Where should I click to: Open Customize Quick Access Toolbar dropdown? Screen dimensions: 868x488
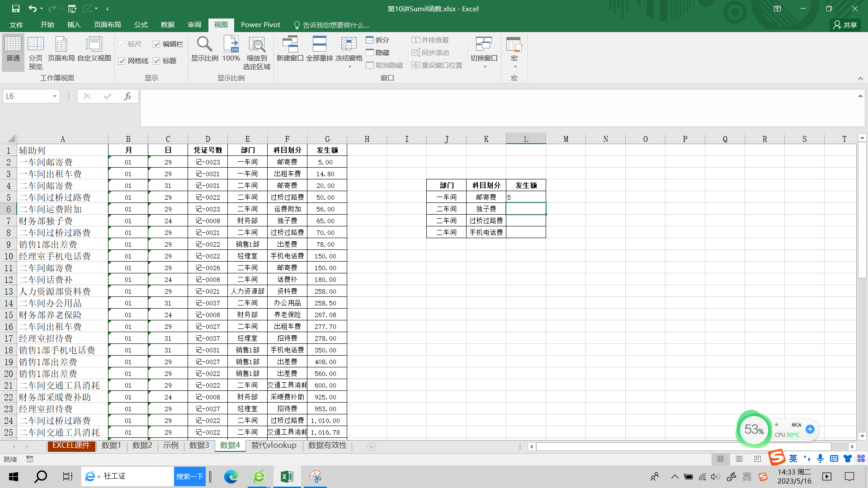tap(107, 9)
